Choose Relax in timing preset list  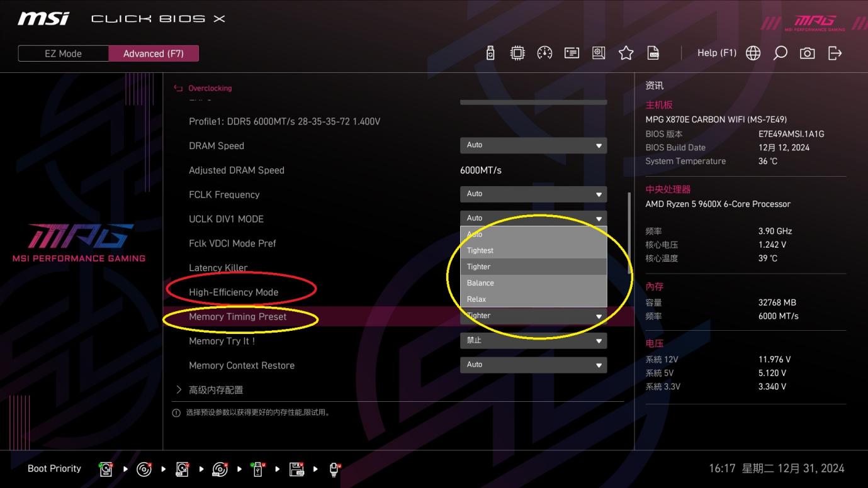tap(533, 299)
